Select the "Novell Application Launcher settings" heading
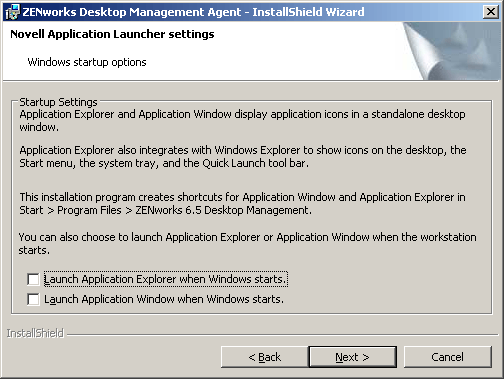 click(x=112, y=34)
